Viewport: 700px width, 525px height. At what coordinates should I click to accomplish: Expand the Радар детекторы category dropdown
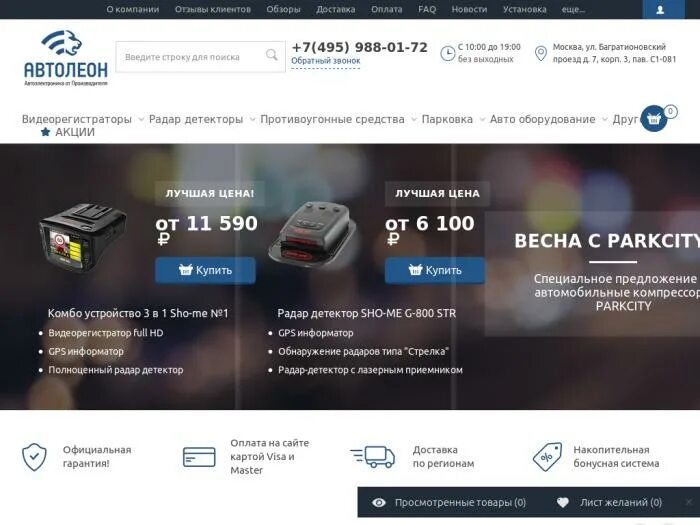pyautogui.click(x=252, y=119)
